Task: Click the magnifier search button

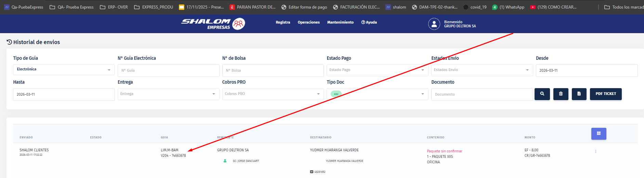Action: point(542,94)
